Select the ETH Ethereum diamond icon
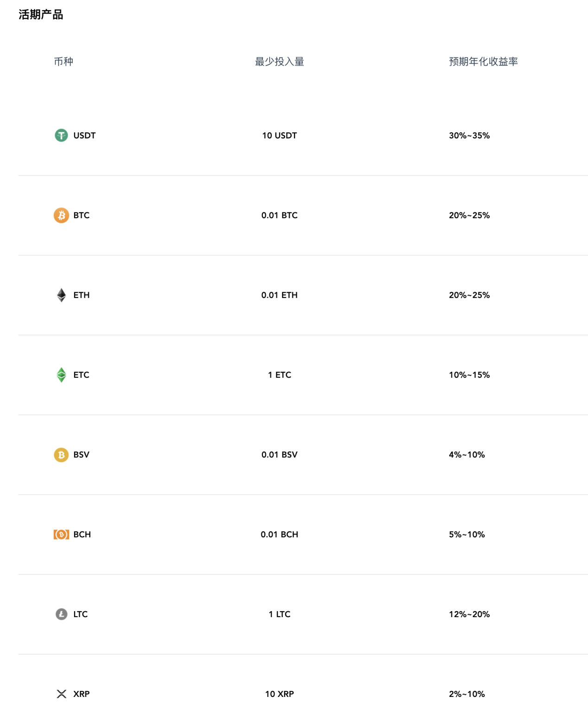588x728 pixels. [x=61, y=295]
